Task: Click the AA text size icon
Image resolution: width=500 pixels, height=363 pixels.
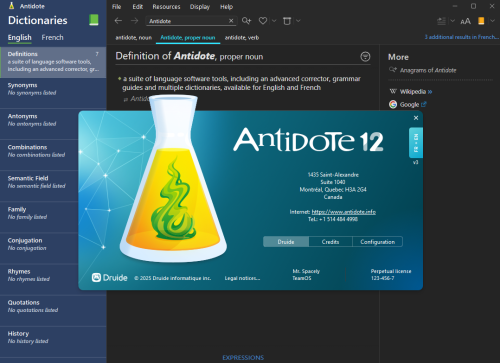Action: 465,21
